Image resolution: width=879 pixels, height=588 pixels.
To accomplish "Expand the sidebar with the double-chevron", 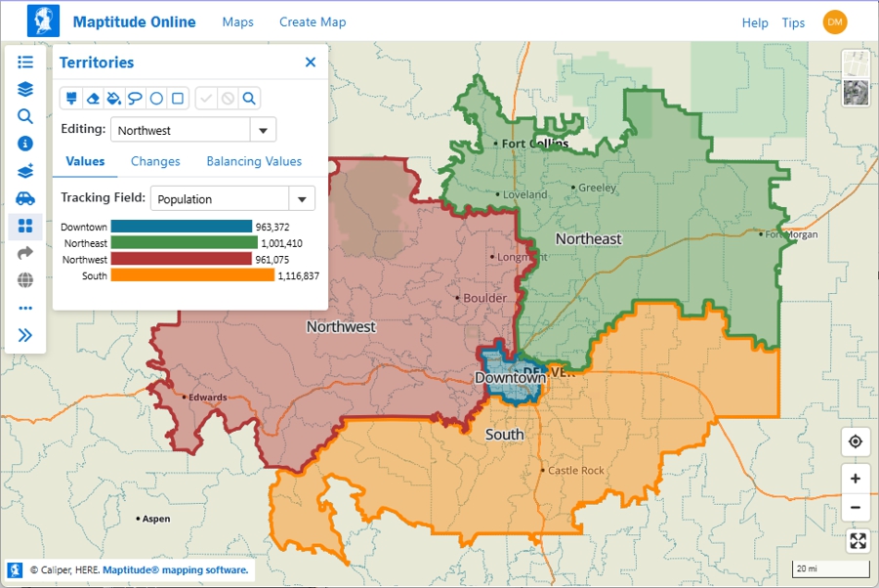I will pos(25,335).
